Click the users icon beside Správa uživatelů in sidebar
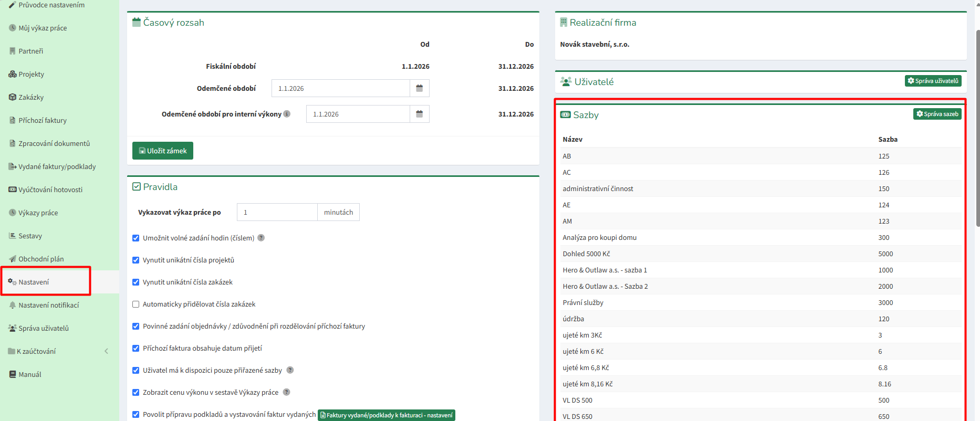This screenshot has width=980, height=421. [x=13, y=328]
